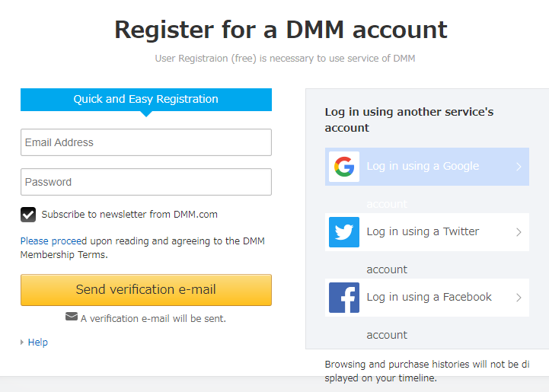The width and height of the screenshot is (549, 392).
Task: Focus the Email Address input field
Action: tap(145, 142)
